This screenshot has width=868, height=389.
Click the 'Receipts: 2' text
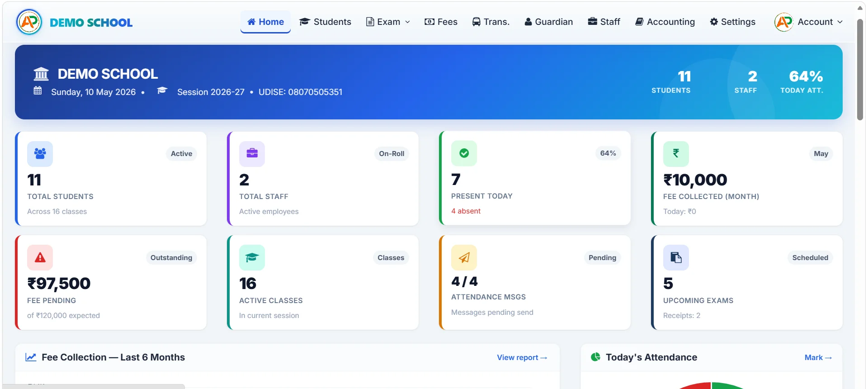(x=682, y=315)
